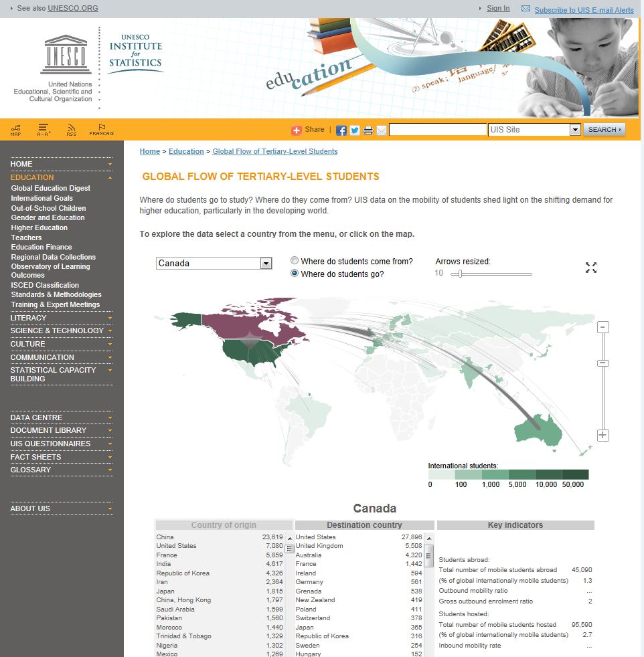Expand the Literacy sidebar section
Viewport: 644px width, 657px height.
click(60, 318)
